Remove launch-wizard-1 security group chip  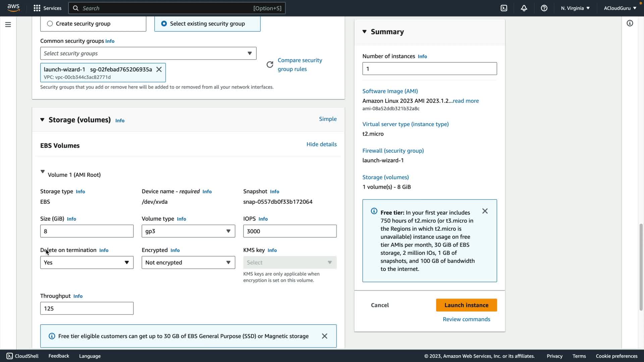pos(159,69)
